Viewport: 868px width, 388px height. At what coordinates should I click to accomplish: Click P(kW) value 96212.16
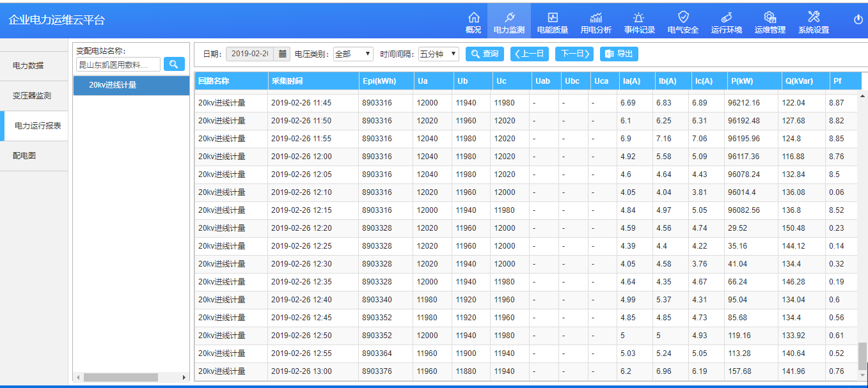point(744,103)
